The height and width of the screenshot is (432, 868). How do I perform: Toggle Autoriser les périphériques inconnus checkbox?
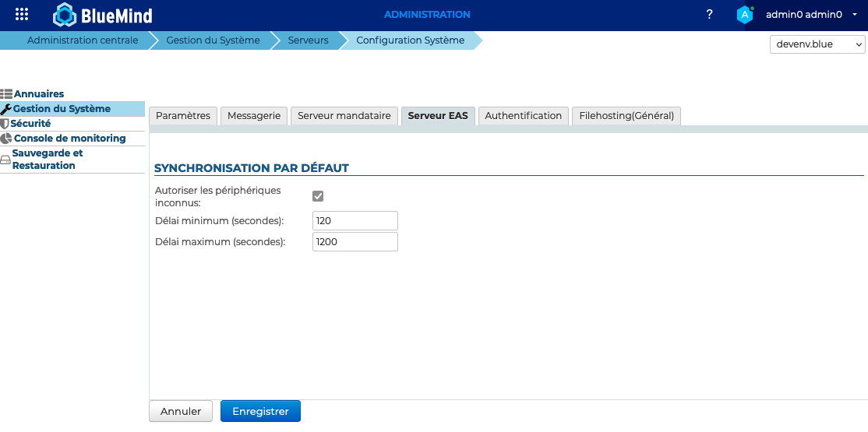318,196
